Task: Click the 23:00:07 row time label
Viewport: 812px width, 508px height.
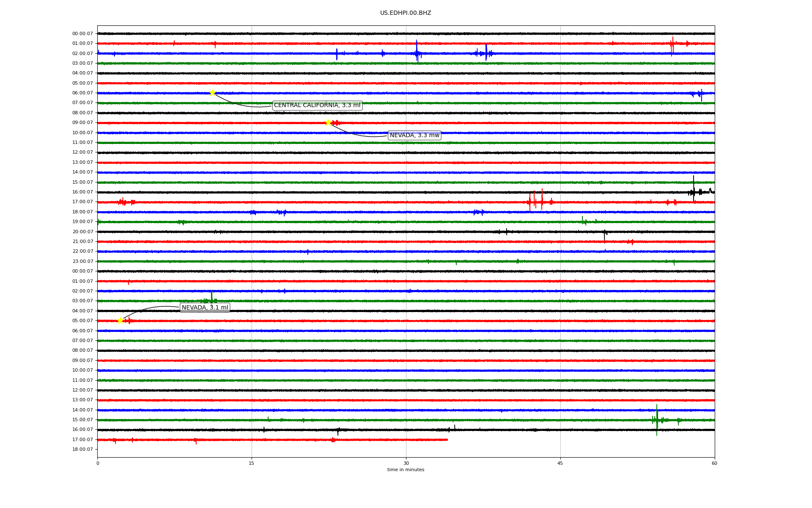Action: tap(82, 262)
